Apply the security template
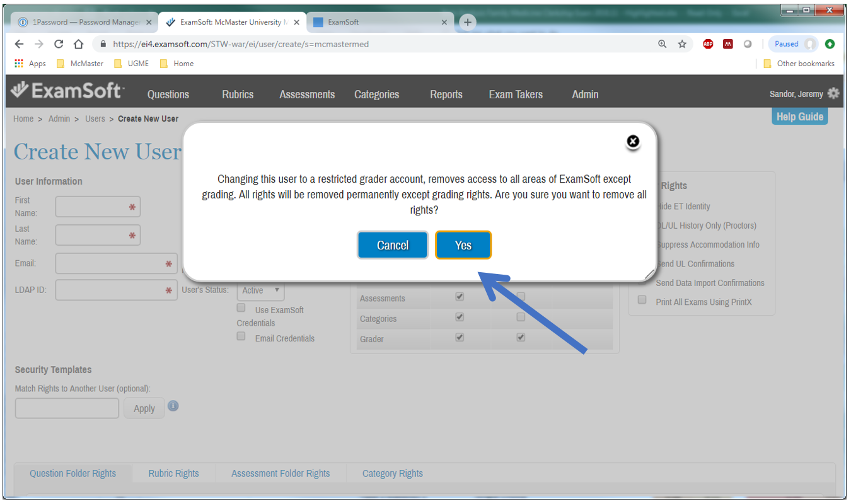Image resolution: width=851 pixels, height=504 pixels. pos(144,408)
